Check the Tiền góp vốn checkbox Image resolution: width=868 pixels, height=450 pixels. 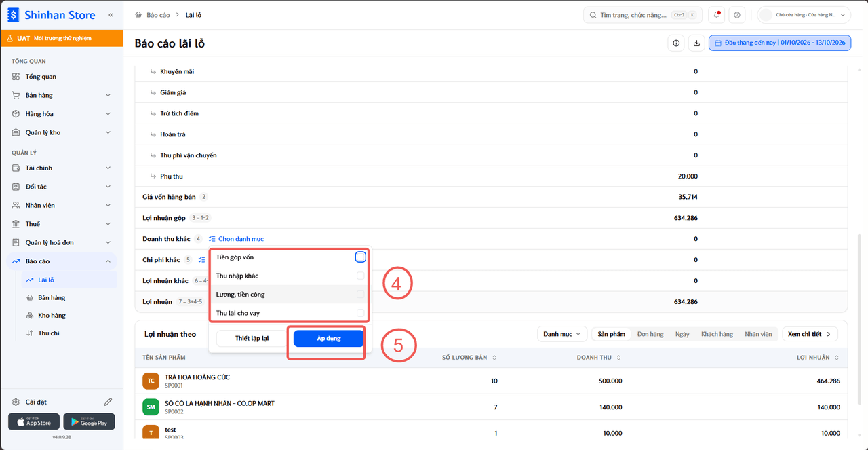point(360,257)
